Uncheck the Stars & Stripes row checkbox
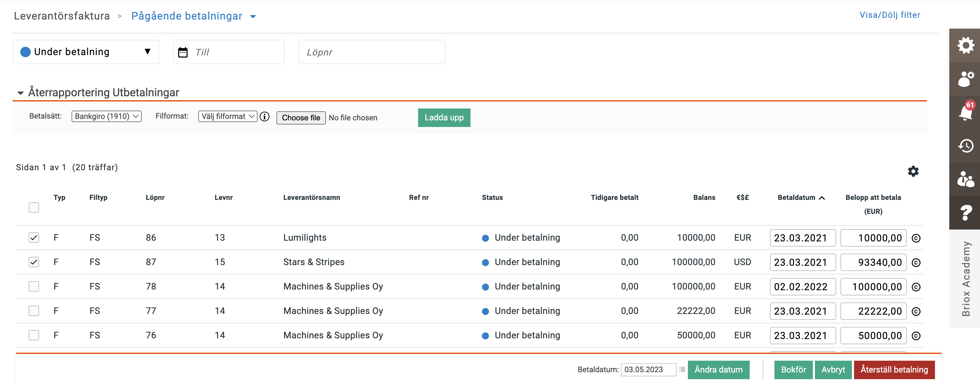The image size is (980, 383). [34, 262]
